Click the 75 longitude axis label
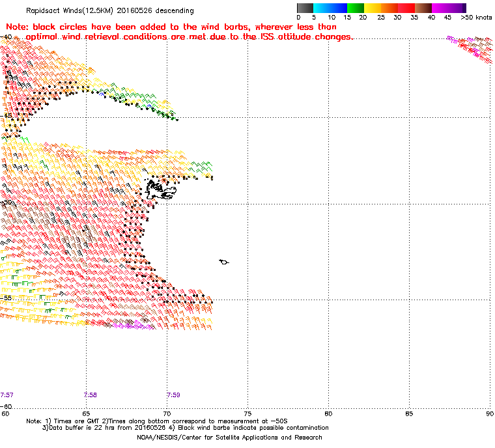This screenshot has width=495, height=448. click(247, 414)
